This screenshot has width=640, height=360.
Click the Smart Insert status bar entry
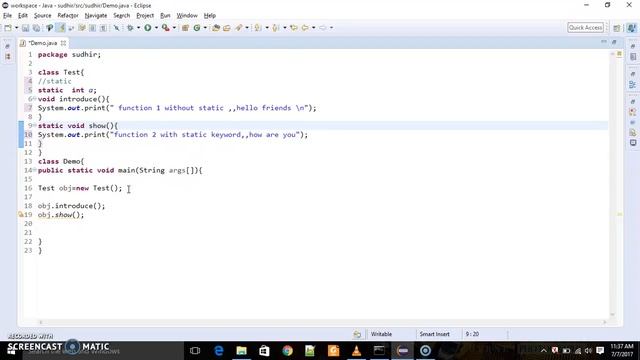[434, 334]
